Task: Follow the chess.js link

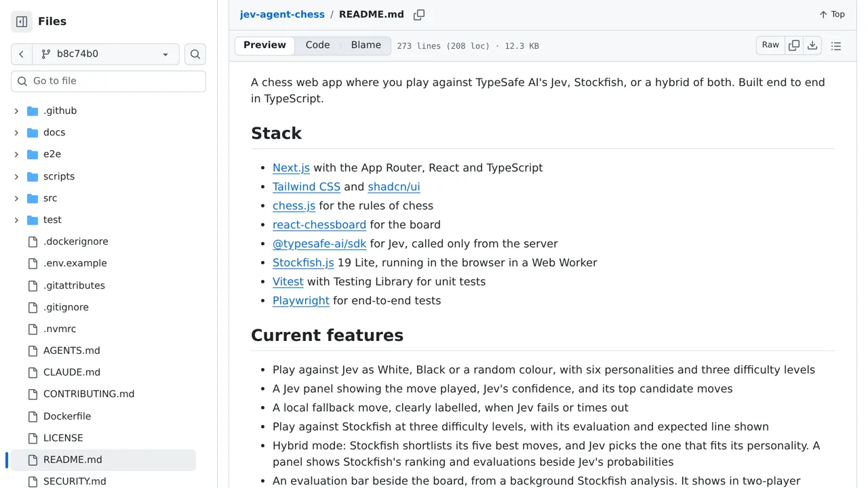Action: (x=294, y=206)
